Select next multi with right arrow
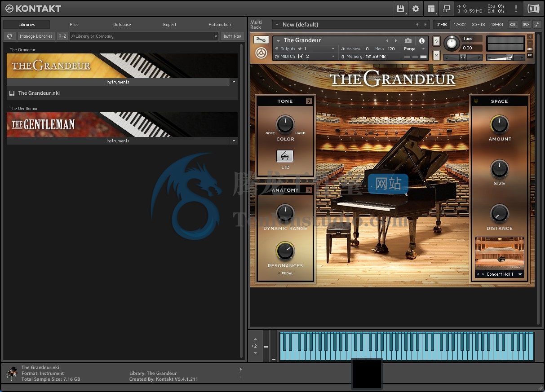Viewport: 545px width, 392px height. [425, 25]
